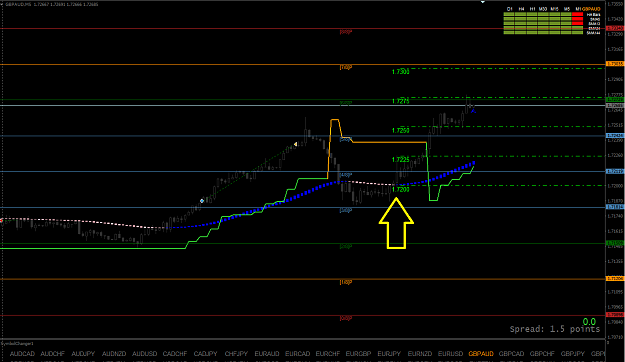Click the Spread: 1.5 points text

coord(554,329)
